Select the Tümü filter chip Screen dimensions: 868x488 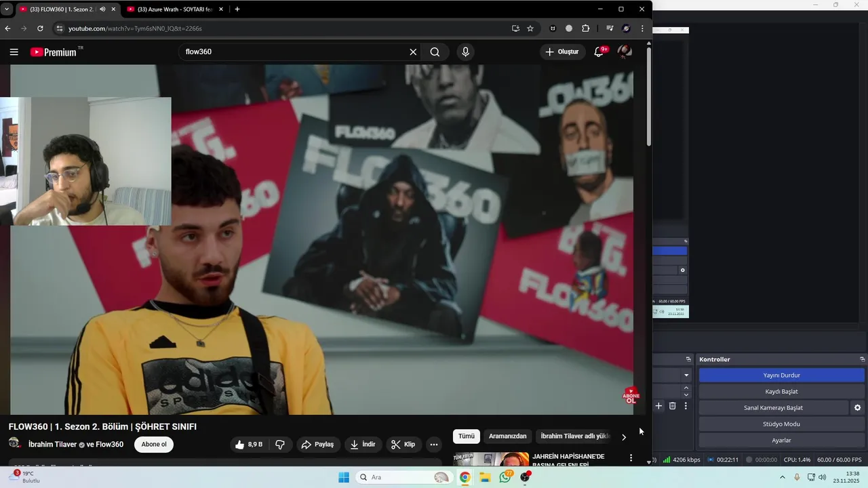(x=467, y=436)
